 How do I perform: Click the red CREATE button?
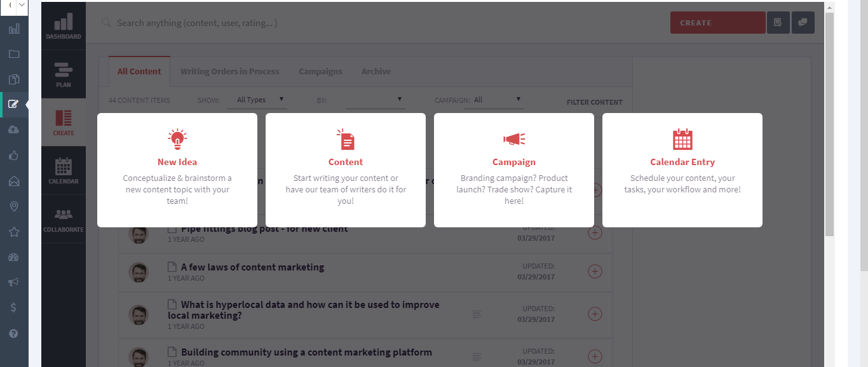click(717, 23)
